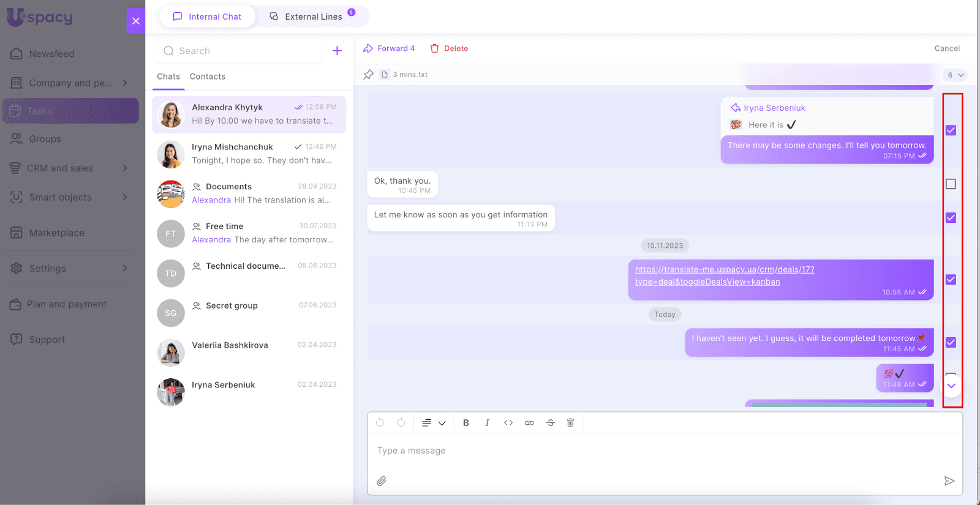Apply italic formatting in editor toolbar

(487, 423)
